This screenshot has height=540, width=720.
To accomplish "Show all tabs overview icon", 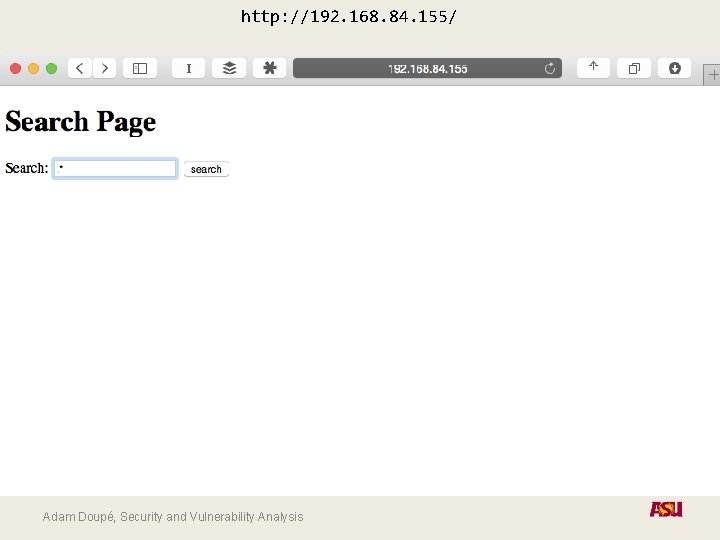I will click(x=634, y=68).
